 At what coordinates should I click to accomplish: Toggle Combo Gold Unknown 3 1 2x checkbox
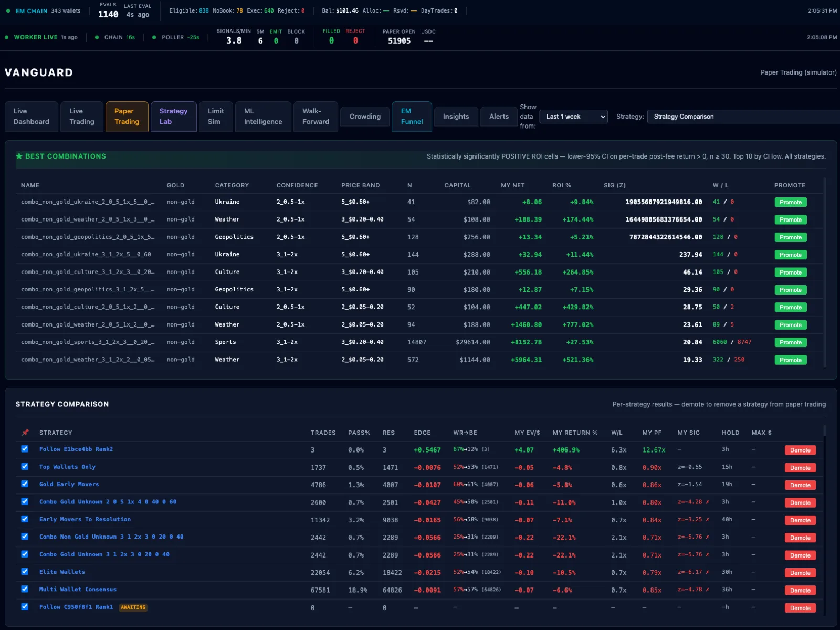(25, 554)
